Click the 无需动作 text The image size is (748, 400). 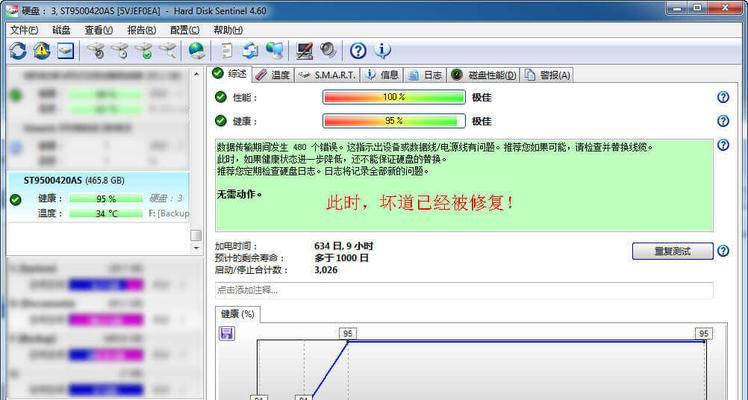click(x=239, y=195)
